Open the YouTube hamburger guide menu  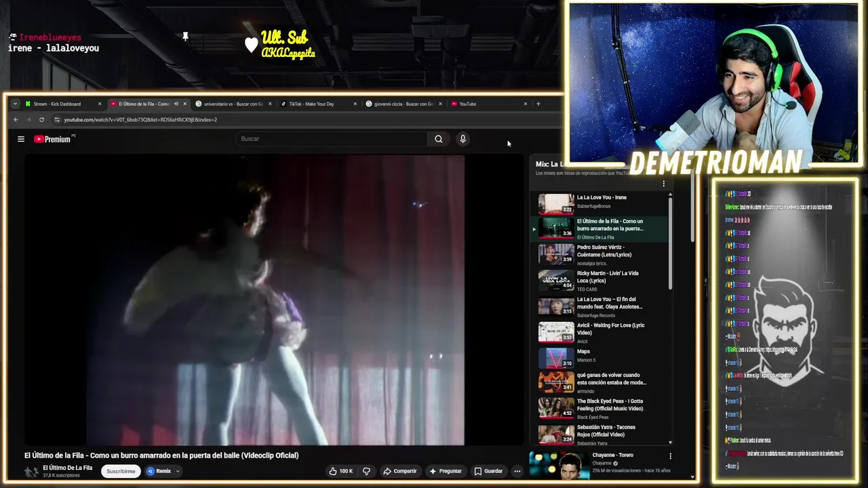21,139
